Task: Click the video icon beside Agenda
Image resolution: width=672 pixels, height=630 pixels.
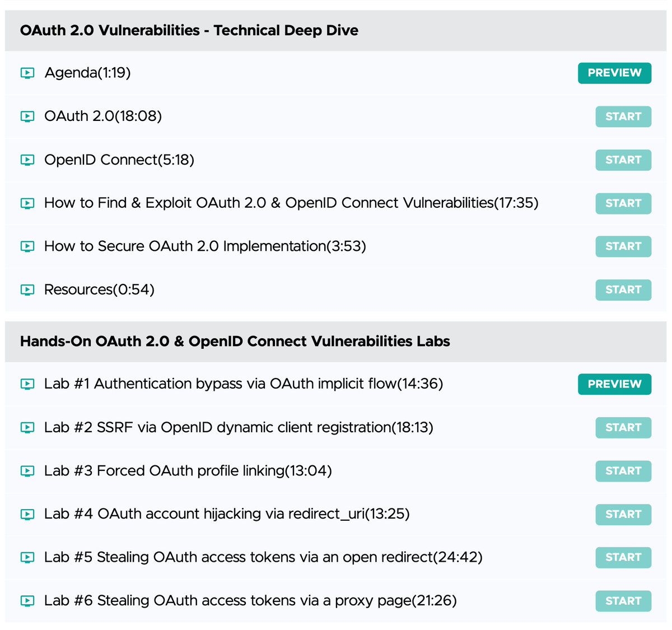Action: 27,73
